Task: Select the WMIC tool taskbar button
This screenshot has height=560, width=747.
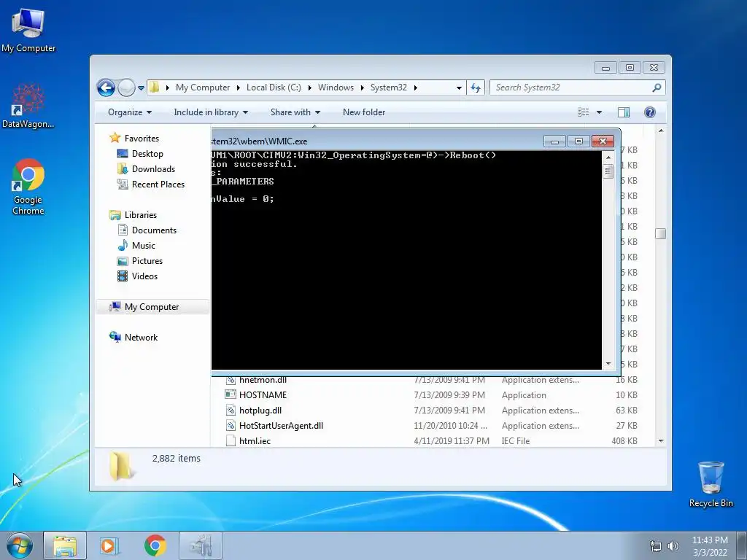Action: coord(201,545)
